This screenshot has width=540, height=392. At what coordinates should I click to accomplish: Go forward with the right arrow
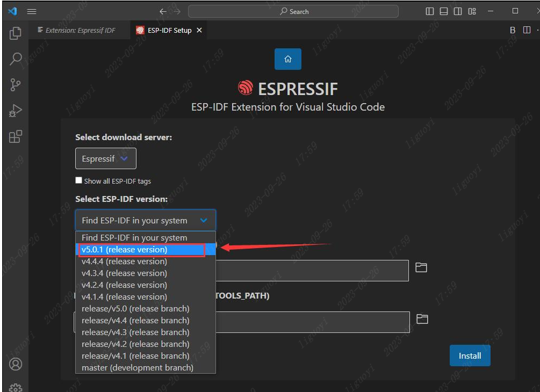click(177, 11)
